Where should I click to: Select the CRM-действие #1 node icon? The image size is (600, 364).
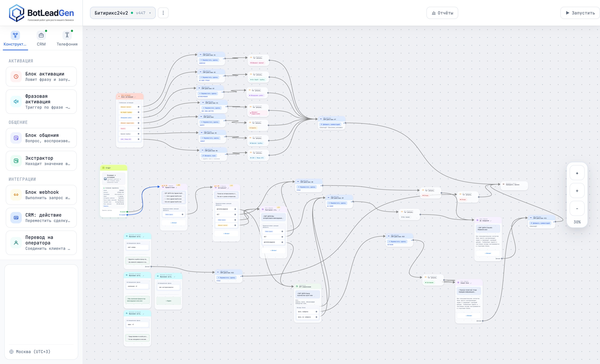[x=200, y=55]
